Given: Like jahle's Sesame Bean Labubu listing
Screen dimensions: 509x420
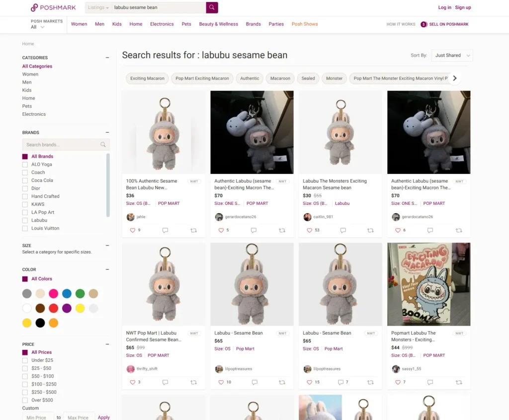Looking at the screenshot, I should [133, 230].
